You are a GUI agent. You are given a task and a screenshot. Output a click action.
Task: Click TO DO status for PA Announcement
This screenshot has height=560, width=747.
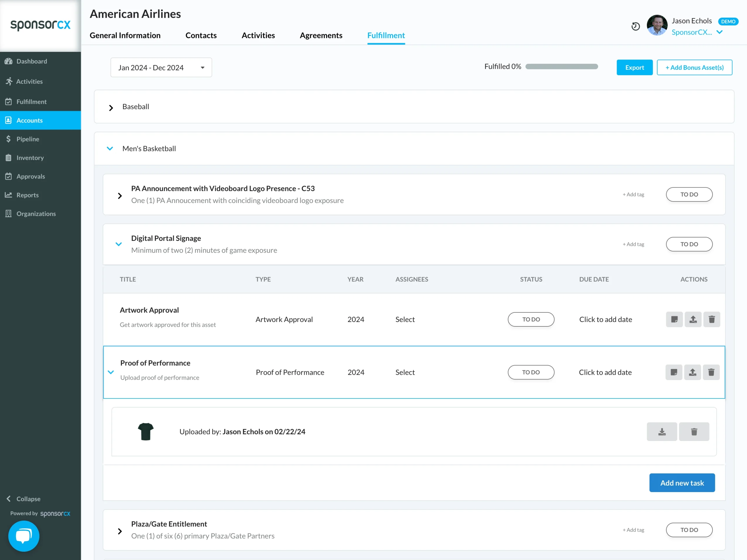(689, 195)
